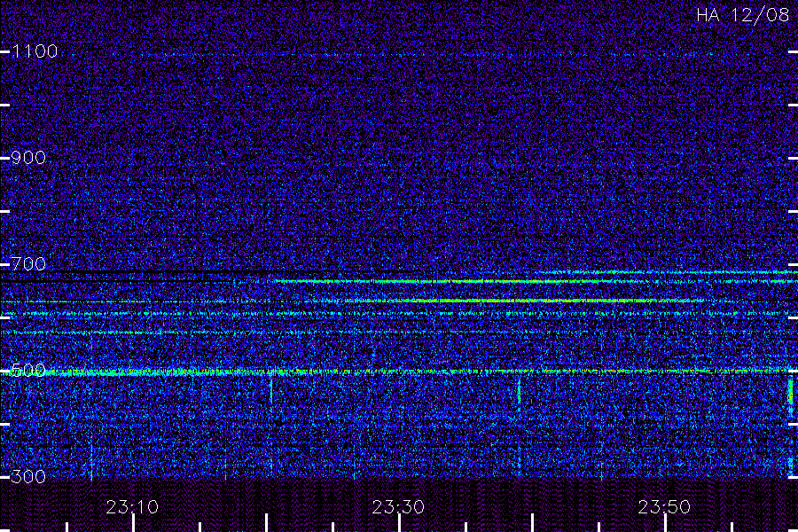
Task: Click the 1100 frequency axis label
Action: (x=35, y=51)
